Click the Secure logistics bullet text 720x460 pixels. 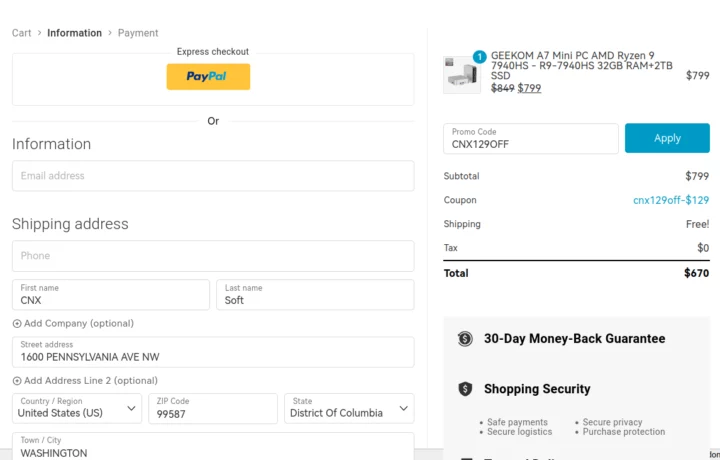[x=520, y=432]
